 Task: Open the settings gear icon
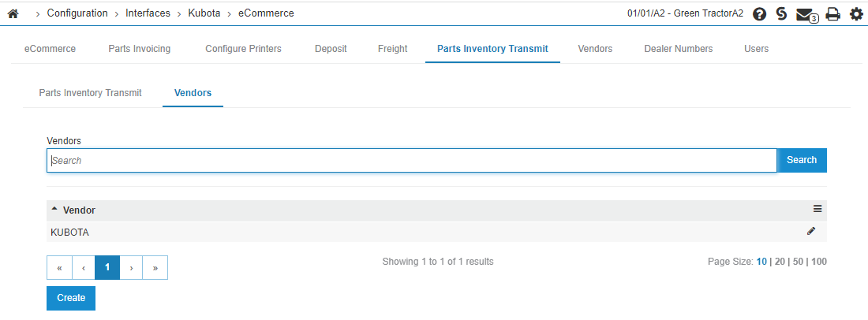coord(856,14)
